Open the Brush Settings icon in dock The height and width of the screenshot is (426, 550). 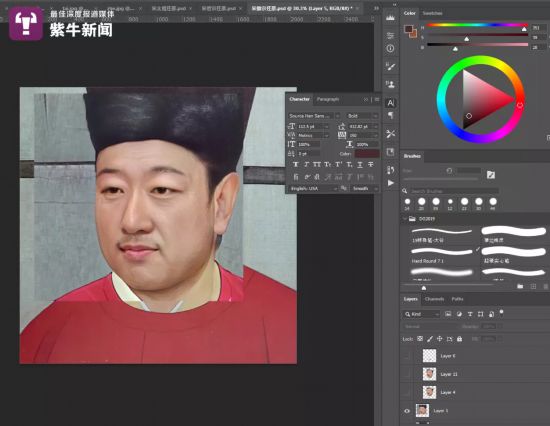point(390,66)
